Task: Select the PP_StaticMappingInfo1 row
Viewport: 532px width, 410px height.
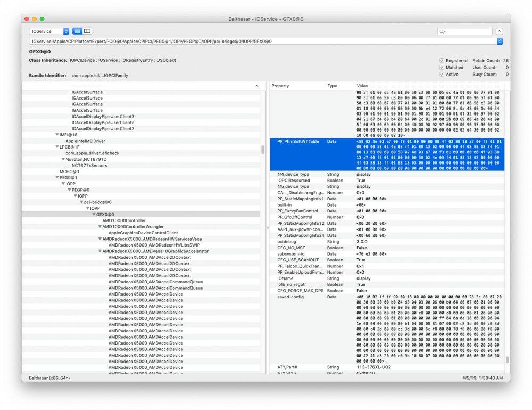Action: pyautogui.click(x=387, y=199)
